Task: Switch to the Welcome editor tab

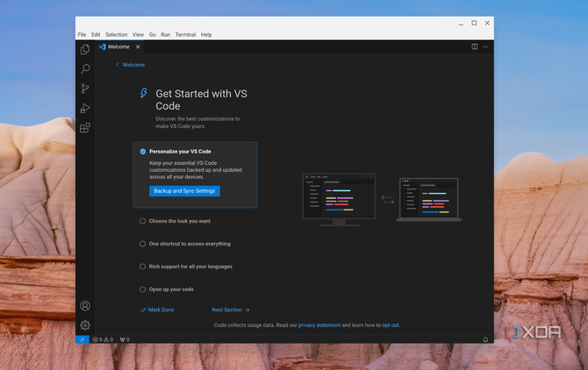Action: click(x=118, y=46)
